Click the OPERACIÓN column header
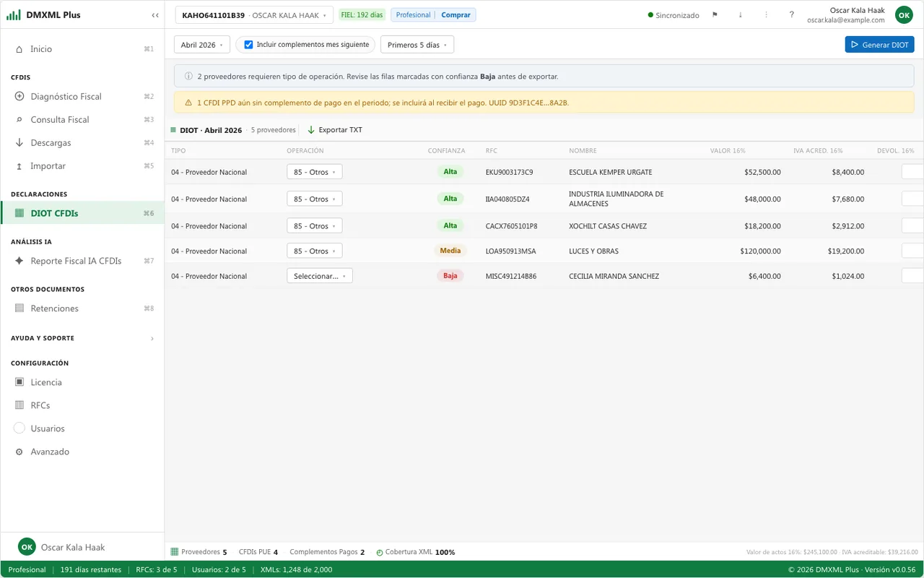 [305, 151]
